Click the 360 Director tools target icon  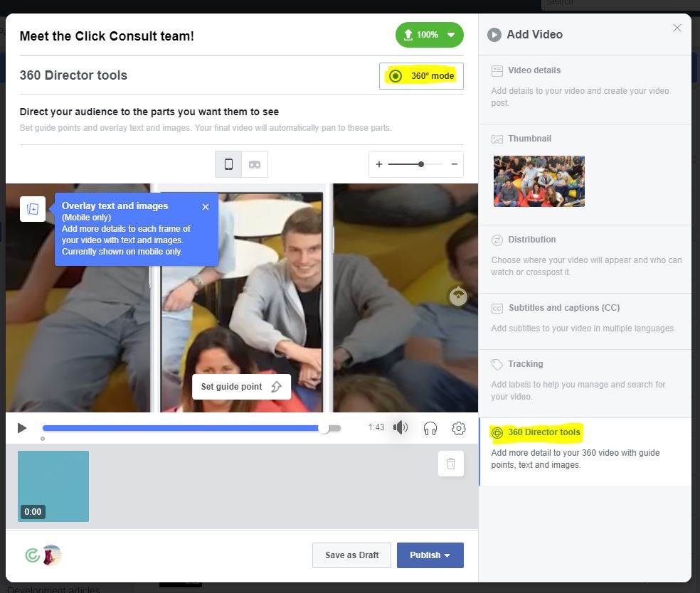[x=497, y=432]
